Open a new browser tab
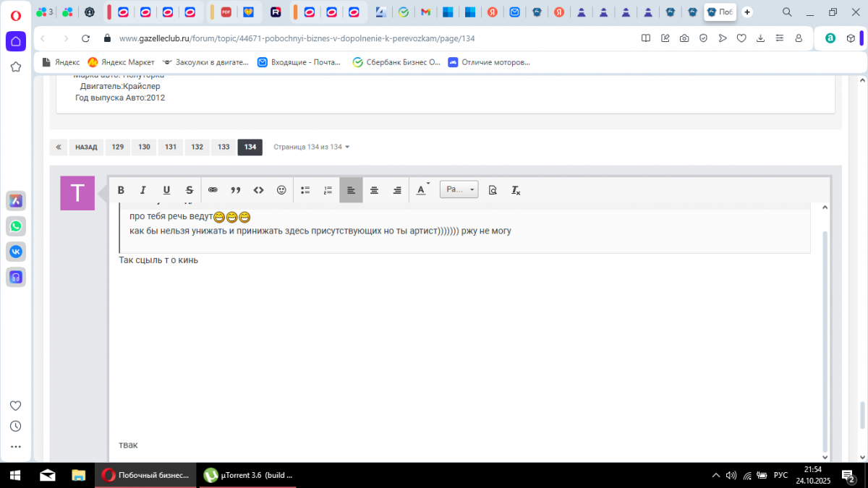Viewport: 868px width, 488px height. click(x=747, y=12)
